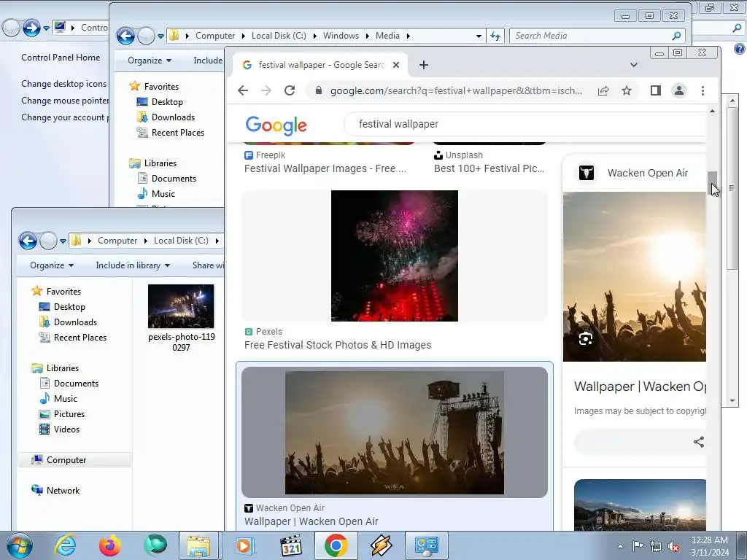The image size is (747, 560).
Task: Click the large Wacken preview image
Action: [635, 276]
